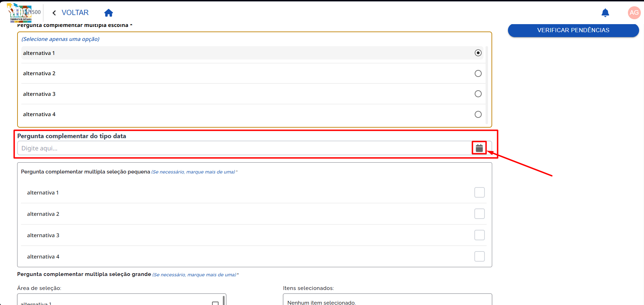This screenshot has width=644, height=305.
Task: Select the alternativa 1 radio button
Action: click(x=478, y=53)
